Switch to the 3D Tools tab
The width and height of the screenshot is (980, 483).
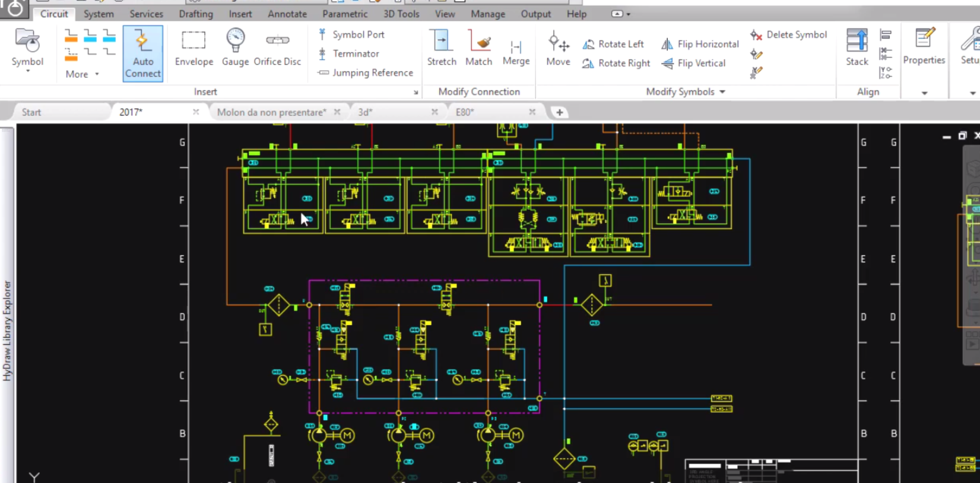click(401, 14)
